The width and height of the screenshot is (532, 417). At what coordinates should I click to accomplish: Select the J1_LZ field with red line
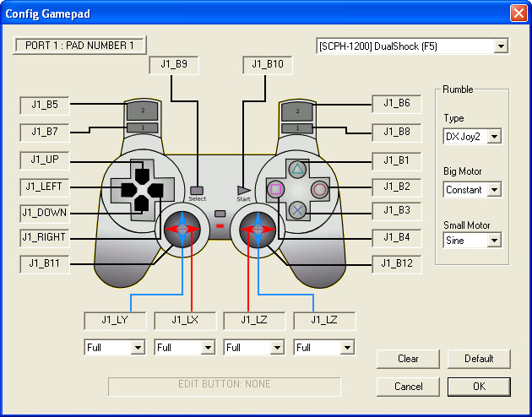coord(254,321)
